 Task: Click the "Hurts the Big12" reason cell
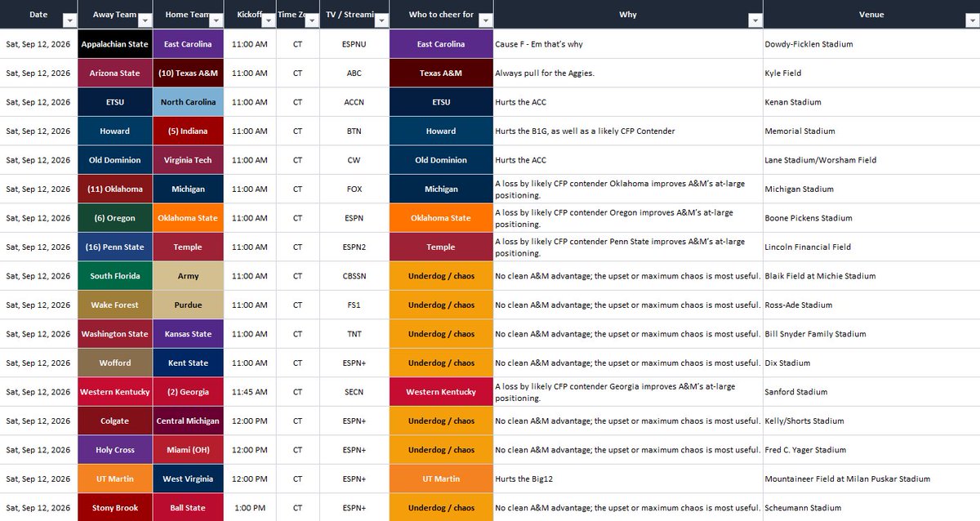point(628,479)
